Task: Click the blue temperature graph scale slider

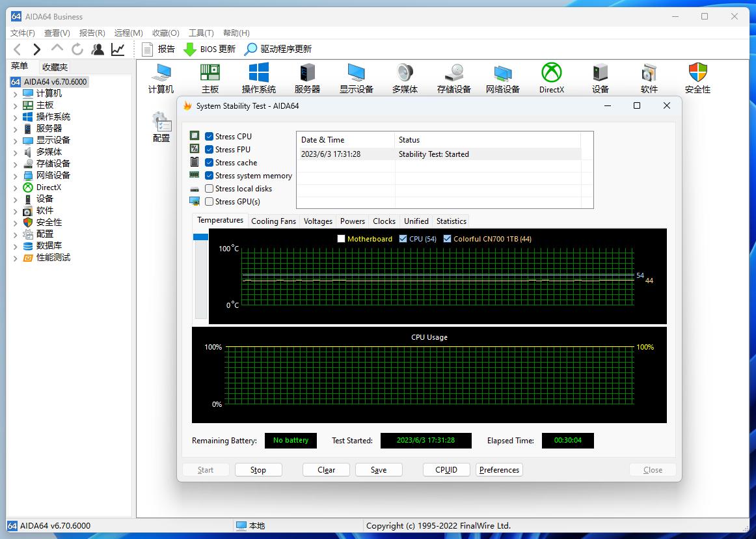Action: coord(200,237)
